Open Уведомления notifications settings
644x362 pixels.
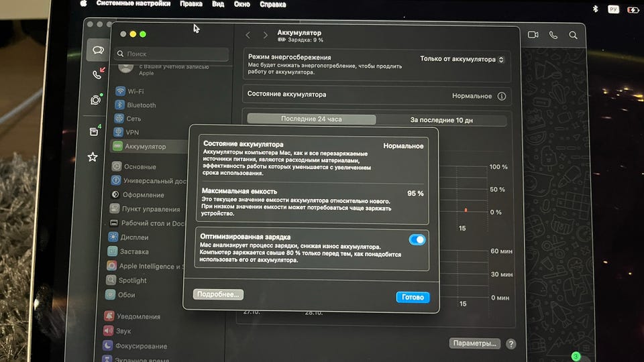pos(132,316)
